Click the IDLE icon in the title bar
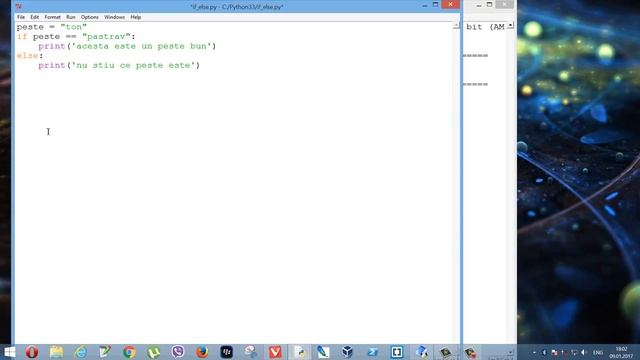 [x=18, y=7]
